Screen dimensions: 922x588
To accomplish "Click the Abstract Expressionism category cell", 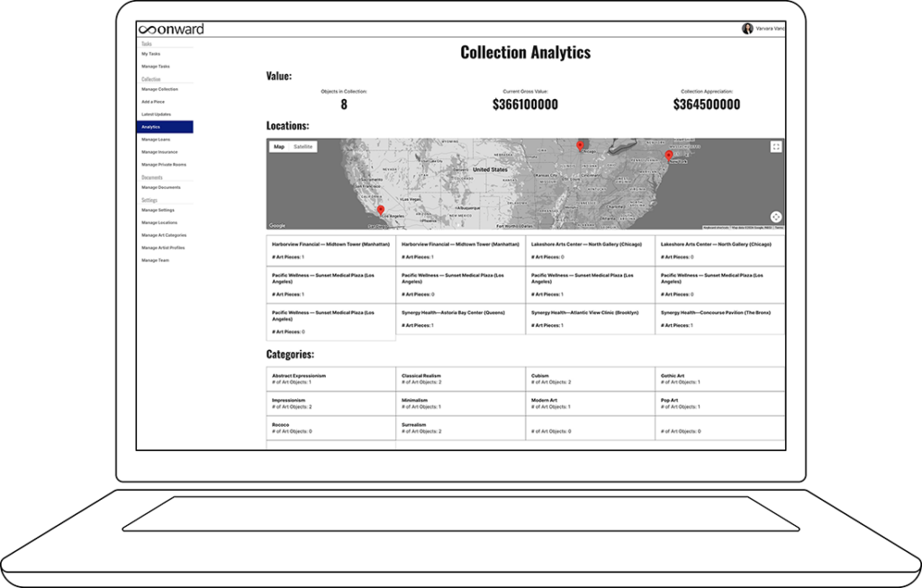I will 330,378.
